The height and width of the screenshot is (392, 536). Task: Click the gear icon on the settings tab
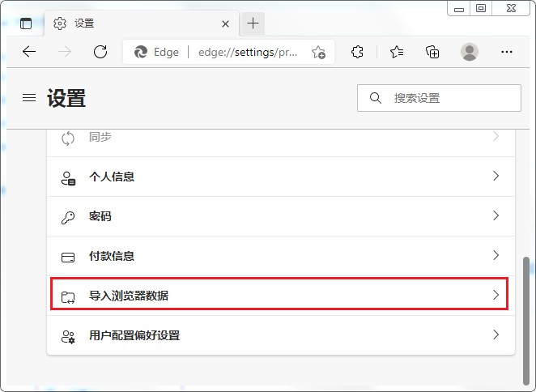[x=60, y=23]
